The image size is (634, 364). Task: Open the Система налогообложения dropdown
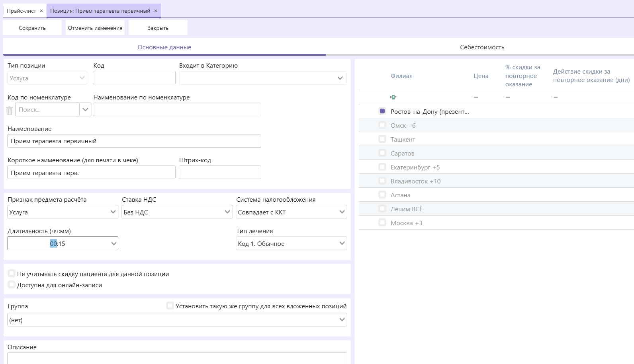[x=292, y=212]
